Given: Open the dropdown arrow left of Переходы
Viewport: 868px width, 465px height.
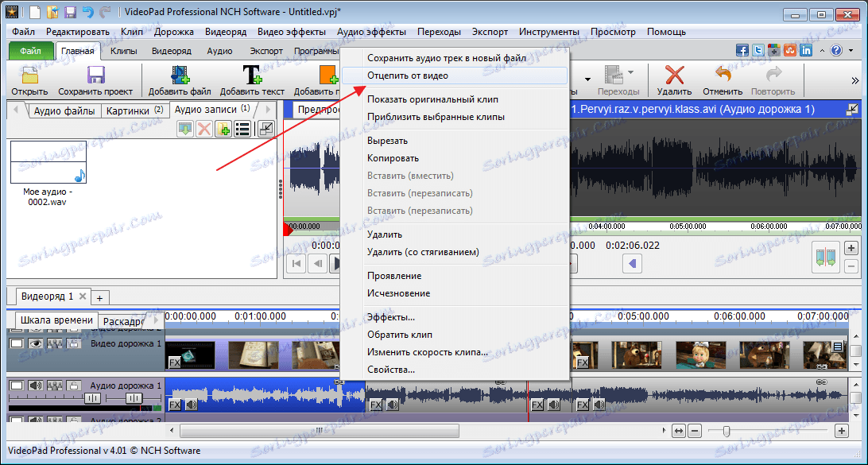Looking at the screenshot, I should point(587,79).
